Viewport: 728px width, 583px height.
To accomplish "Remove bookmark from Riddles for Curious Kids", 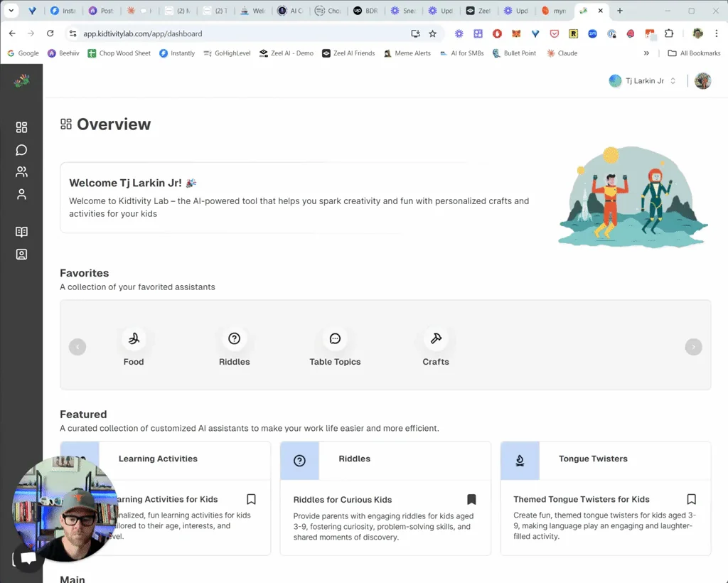I will [471, 499].
